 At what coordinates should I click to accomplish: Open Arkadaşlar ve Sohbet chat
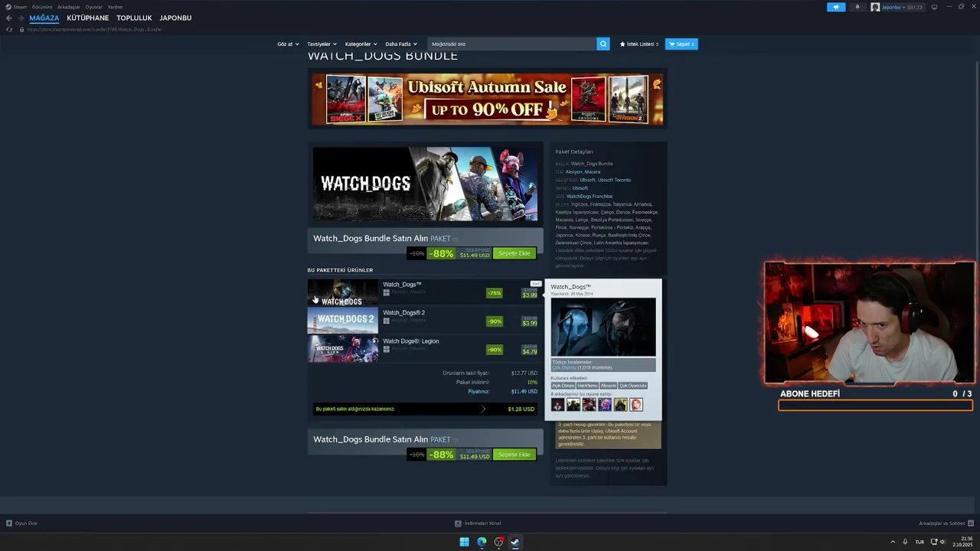(946, 523)
